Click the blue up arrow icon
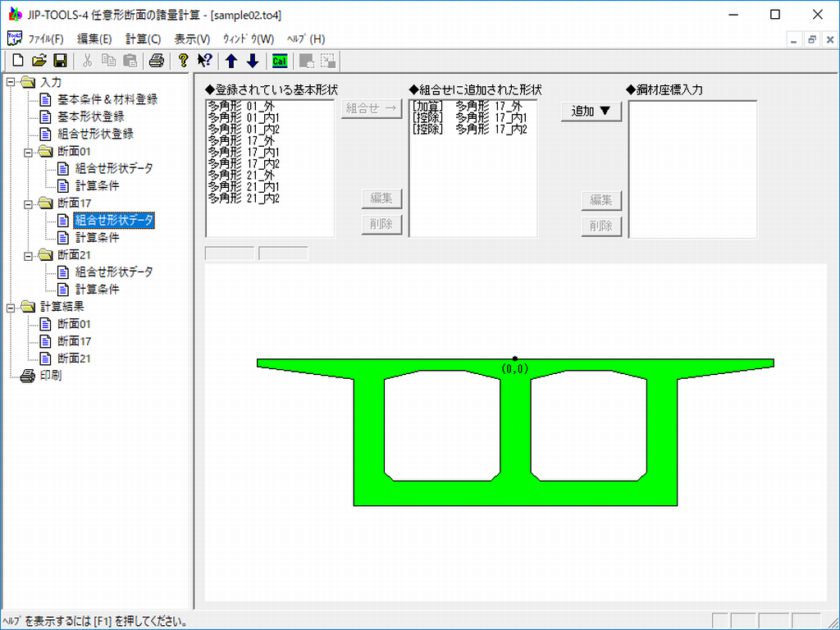 pyautogui.click(x=231, y=61)
